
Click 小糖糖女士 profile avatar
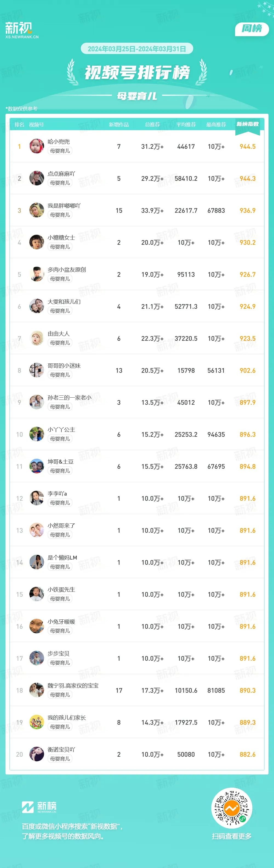(36, 242)
